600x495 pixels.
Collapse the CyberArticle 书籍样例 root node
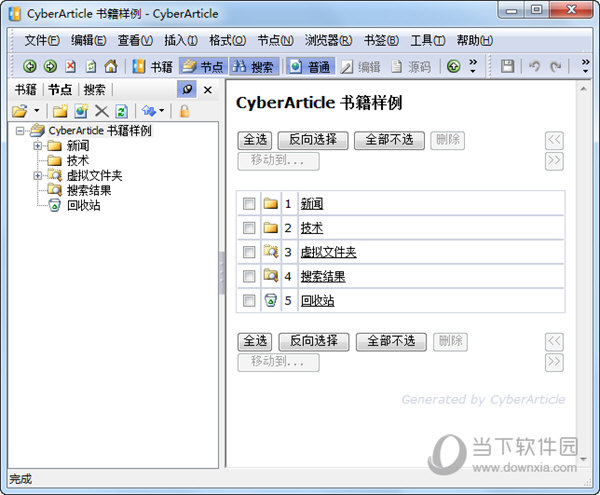(20, 131)
